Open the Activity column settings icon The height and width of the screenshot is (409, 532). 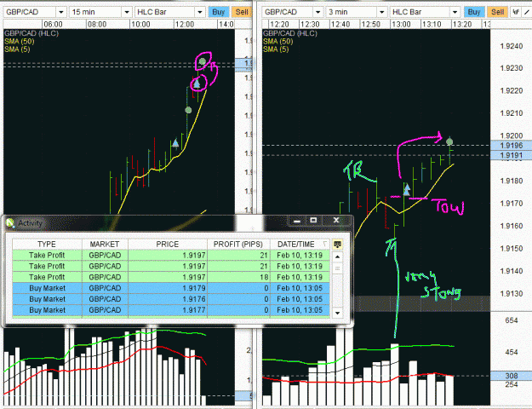pyautogui.click(x=337, y=245)
